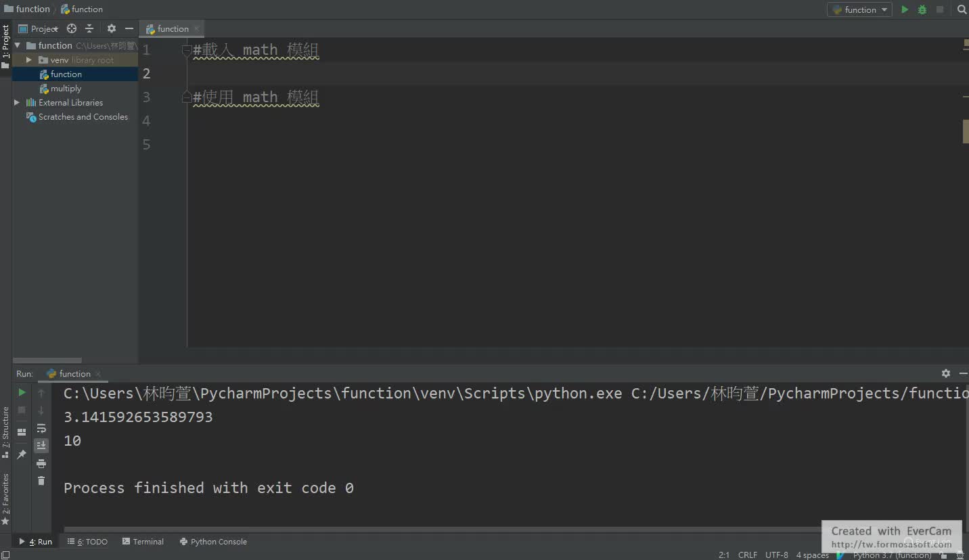This screenshot has height=560, width=969.
Task: Click the 3.141592653589793 output line
Action: [138, 417]
